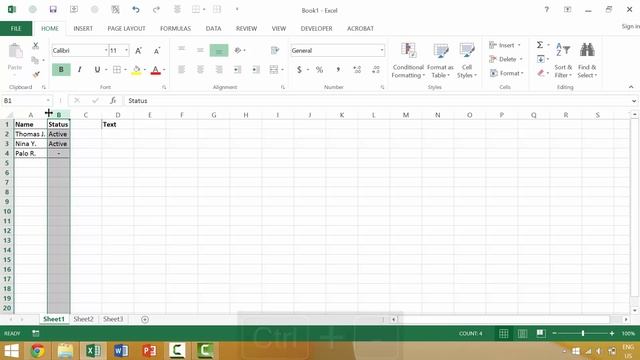Open Format as Table menu
This screenshot has width=640, height=360.
[x=440, y=60]
